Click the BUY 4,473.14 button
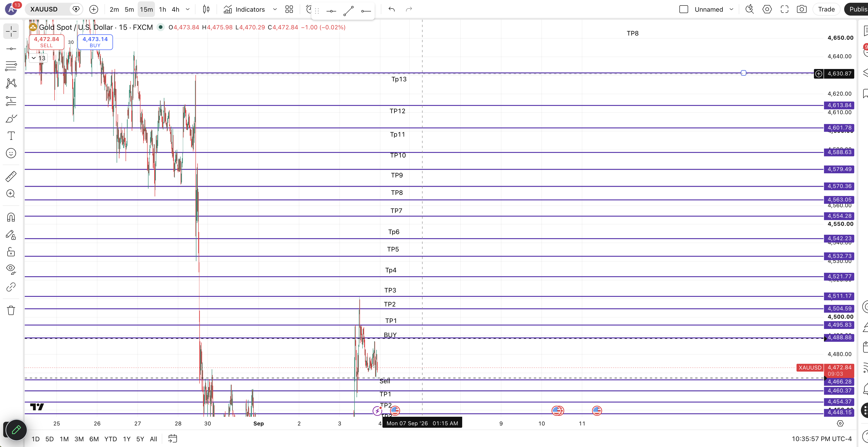Viewport: 868px width, 447px height. (x=95, y=42)
